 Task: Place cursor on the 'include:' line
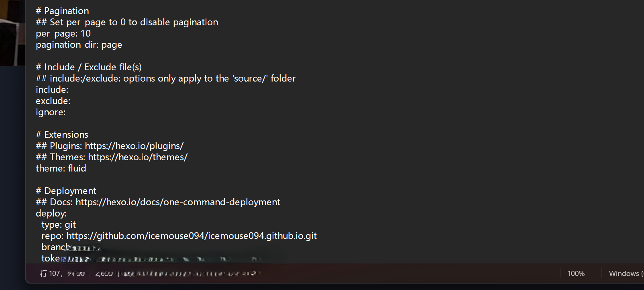(x=52, y=90)
